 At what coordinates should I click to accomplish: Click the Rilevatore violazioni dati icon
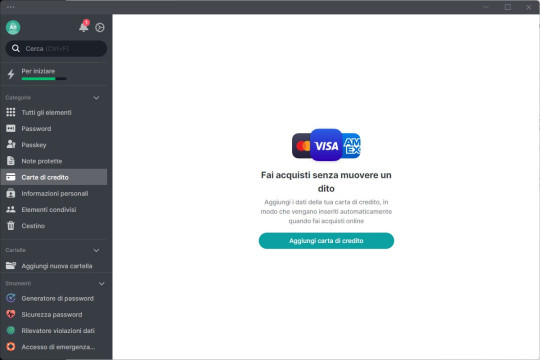(x=11, y=330)
